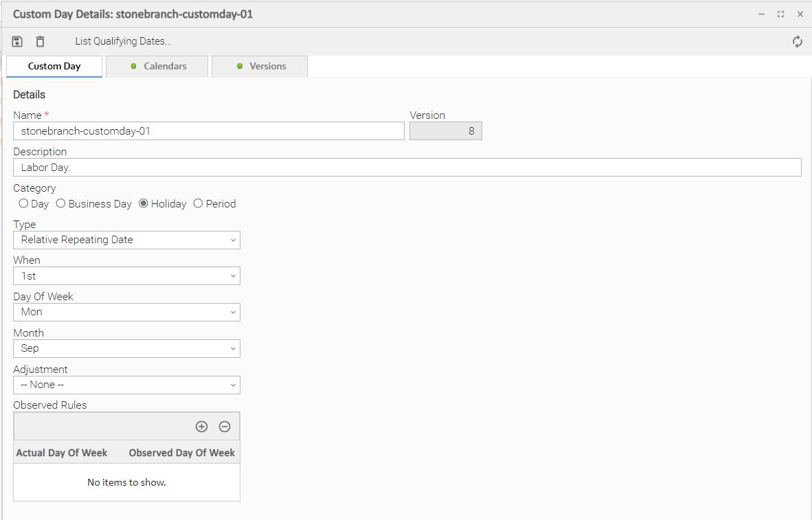Select the Day category radio button

pyautogui.click(x=24, y=203)
